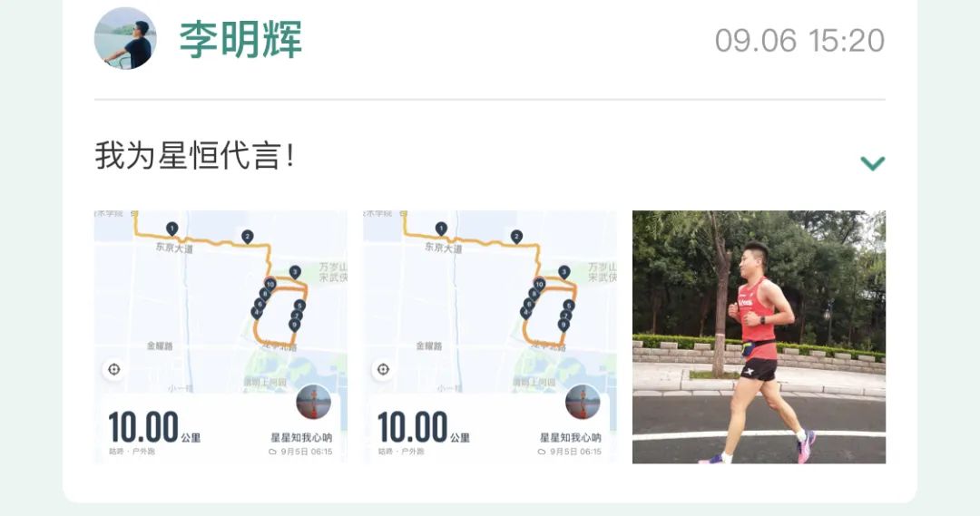
Task: Click the post timestamp 09.06 15:20
Action: pyautogui.click(x=799, y=41)
